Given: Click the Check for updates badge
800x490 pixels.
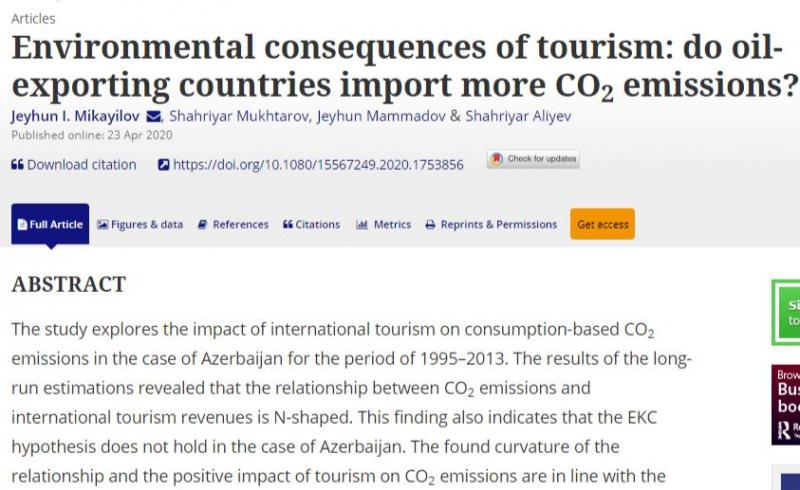Looking at the screenshot, I should (x=533, y=159).
